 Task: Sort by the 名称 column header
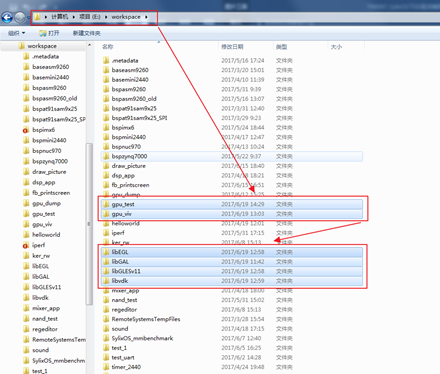click(x=107, y=47)
